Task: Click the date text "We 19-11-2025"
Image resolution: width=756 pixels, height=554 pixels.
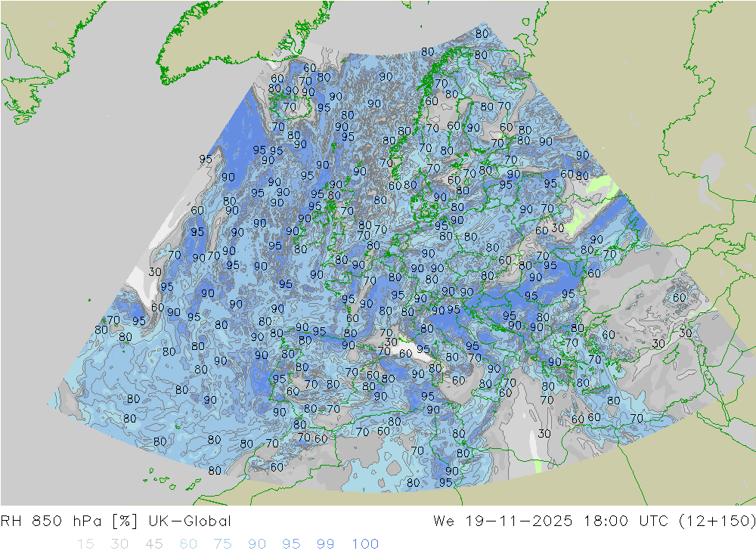Action: point(503,522)
